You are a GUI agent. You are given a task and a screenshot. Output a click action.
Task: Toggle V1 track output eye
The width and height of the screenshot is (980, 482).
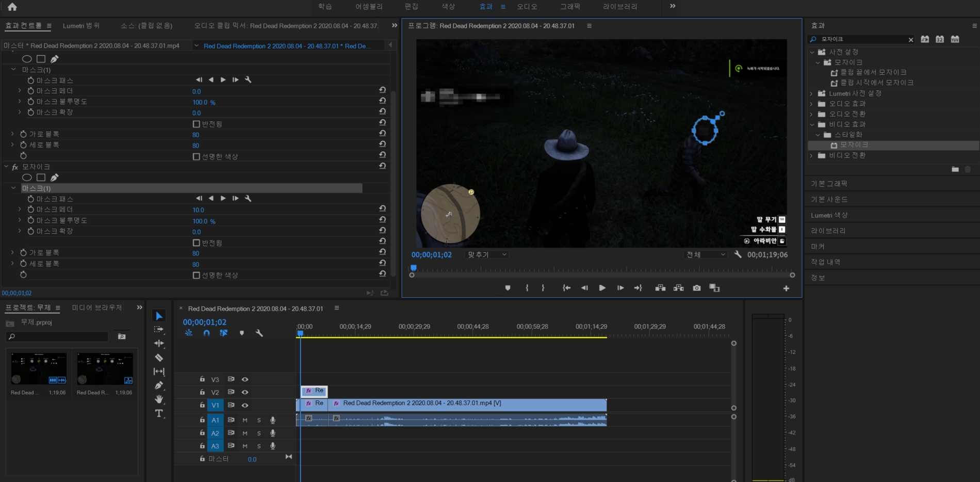245,406
